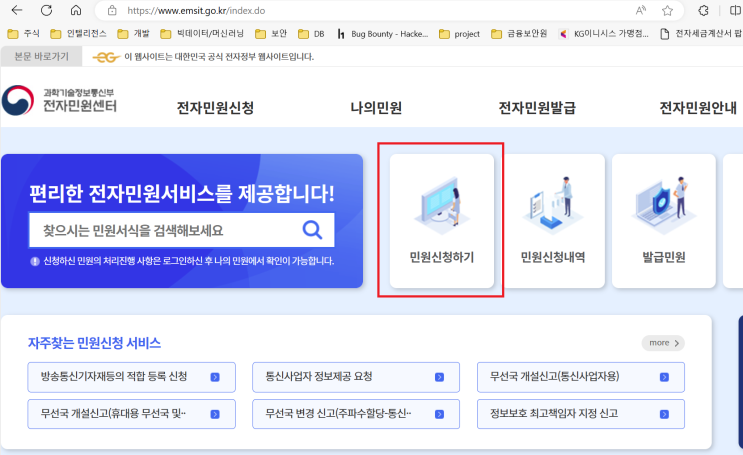
Task: Open the 개발 bookmark folder
Action: [134, 34]
